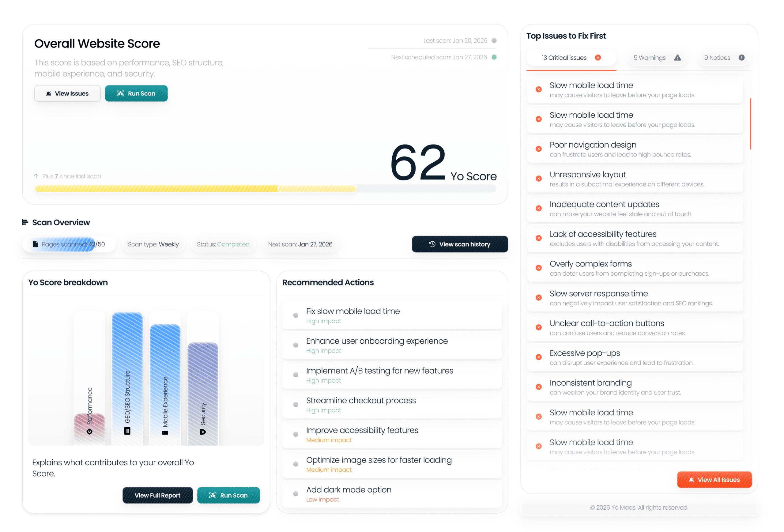This screenshot has width=784, height=532.
Task: Click the bell icon in View All Issues button
Action: coord(691,479)
